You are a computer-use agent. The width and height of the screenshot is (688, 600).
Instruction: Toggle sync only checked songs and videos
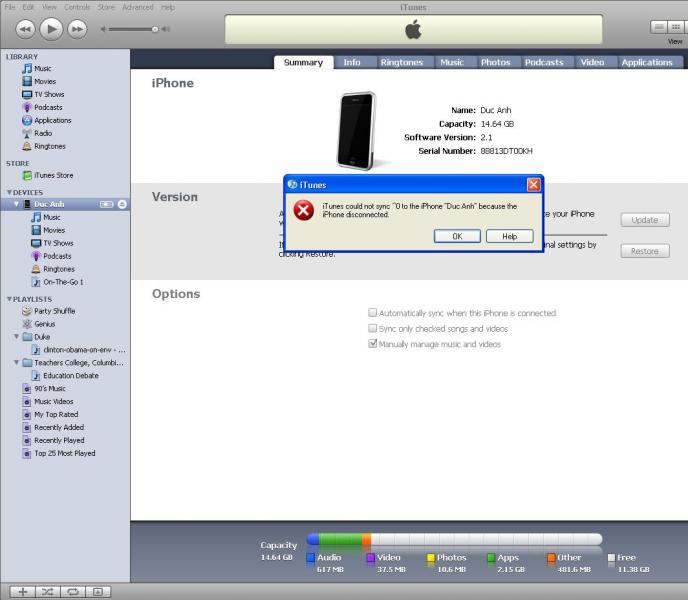pos(373,328)
